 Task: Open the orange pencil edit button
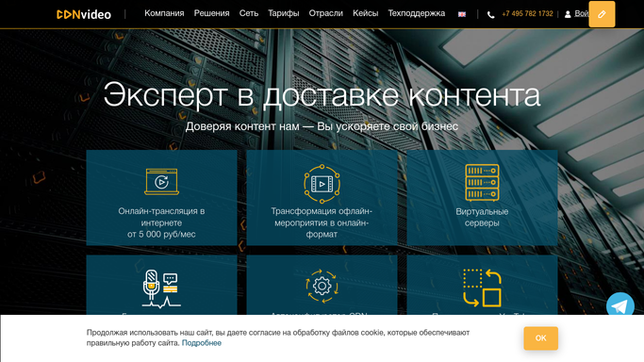tap(602, 14)
